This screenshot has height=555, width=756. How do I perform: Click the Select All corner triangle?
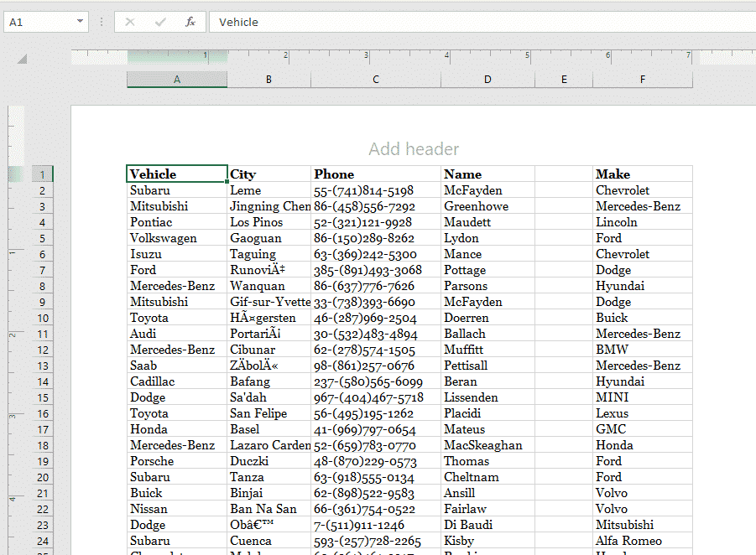[22, 60]
